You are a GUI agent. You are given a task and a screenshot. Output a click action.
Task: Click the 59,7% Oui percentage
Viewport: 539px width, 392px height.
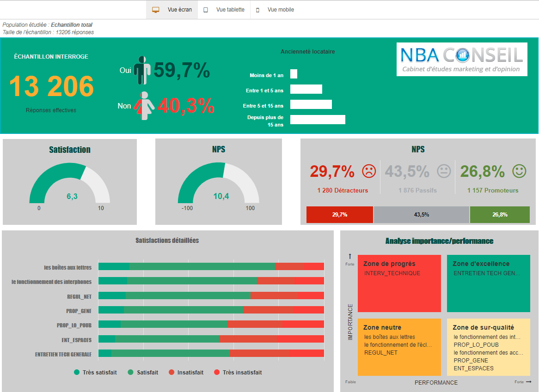tap(182, 70)
